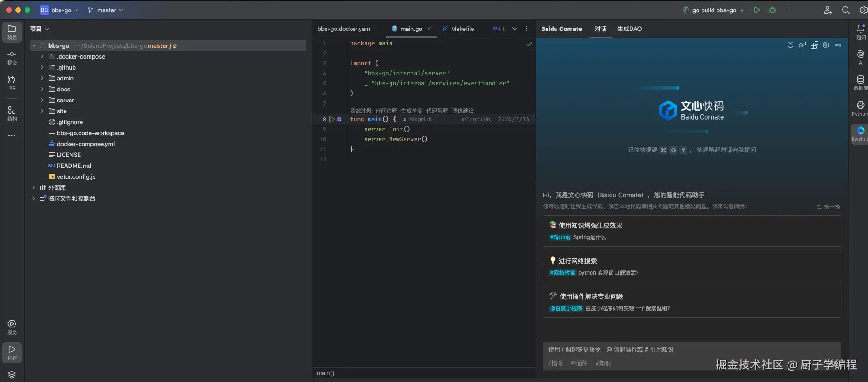Select the 使用插件解决专业问题 suggestion card
The width and height of the screenshot is (868, 382).
692,302
